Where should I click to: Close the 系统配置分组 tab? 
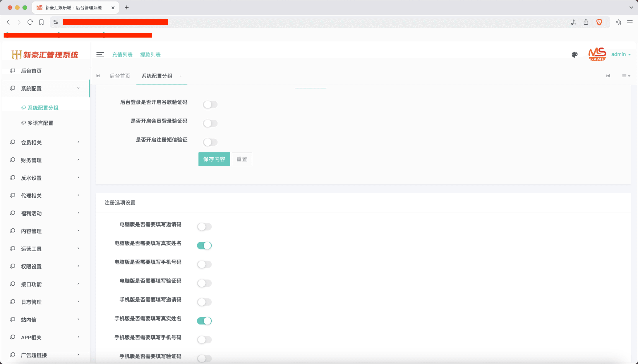point(181,76)
